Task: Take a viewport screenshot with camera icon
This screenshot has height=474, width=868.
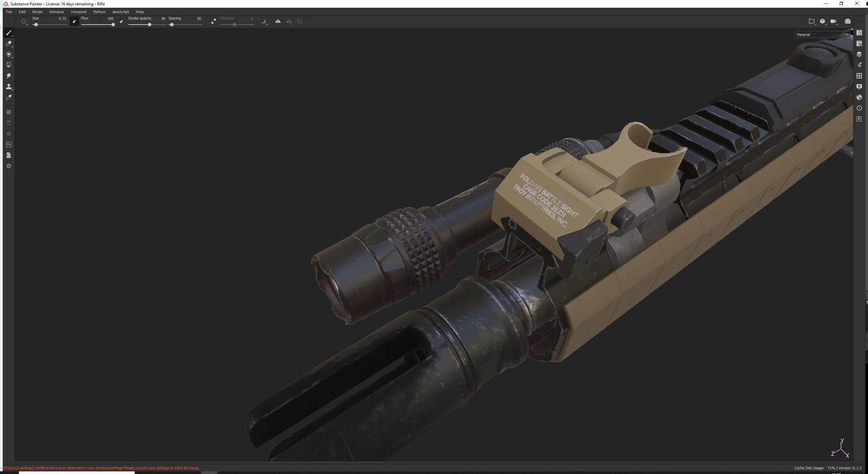Action: 848,21
